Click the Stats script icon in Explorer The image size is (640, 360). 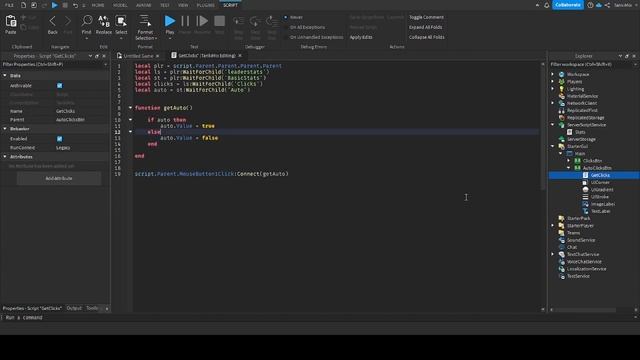coord(569,132)
